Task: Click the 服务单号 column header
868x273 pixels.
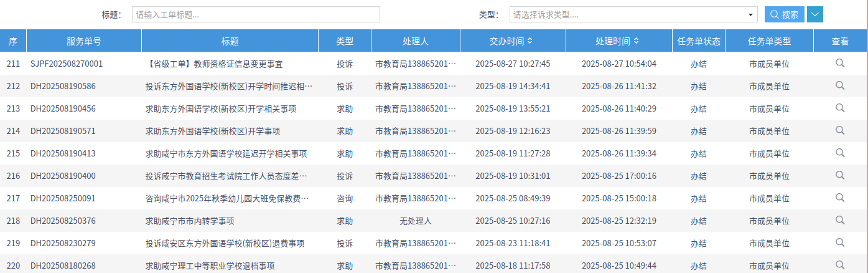Action: coord(84,41)
